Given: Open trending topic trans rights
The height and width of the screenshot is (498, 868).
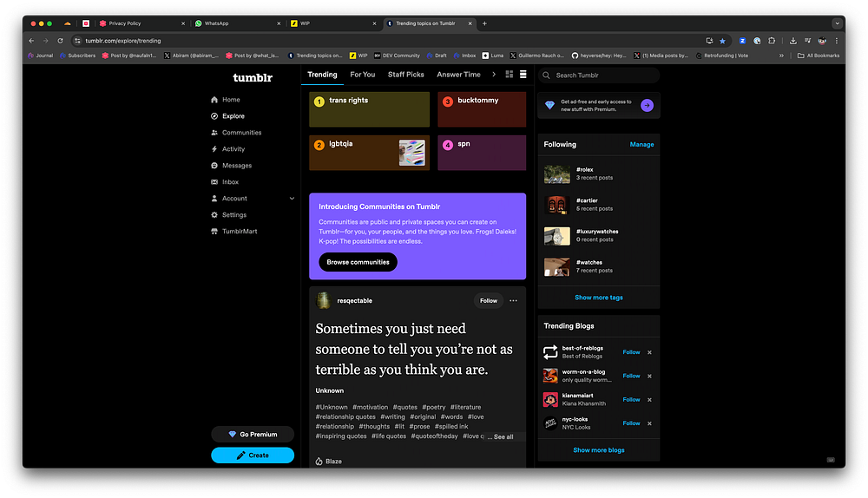Looking at the screenshot, I should [x=369, y=109].
